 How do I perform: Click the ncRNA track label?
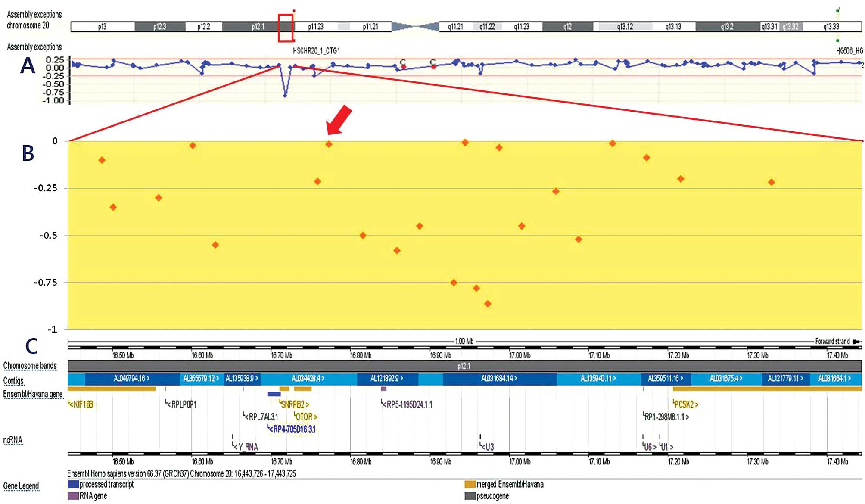click(13, 440)
